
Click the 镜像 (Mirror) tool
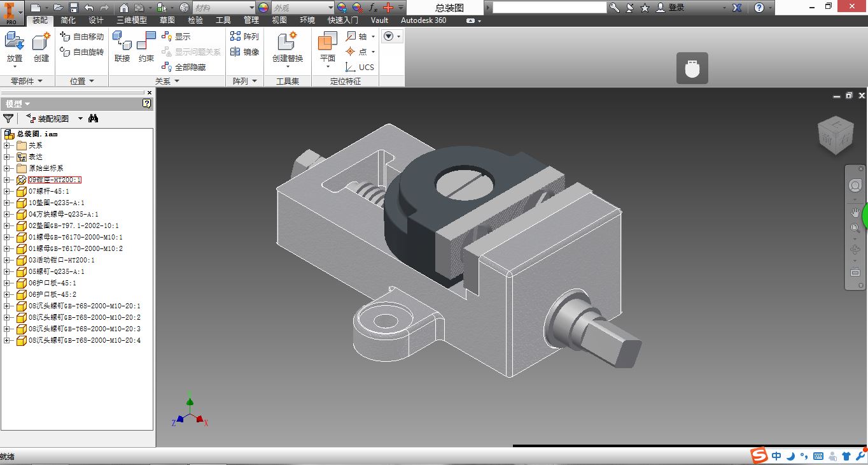point(244,52)
